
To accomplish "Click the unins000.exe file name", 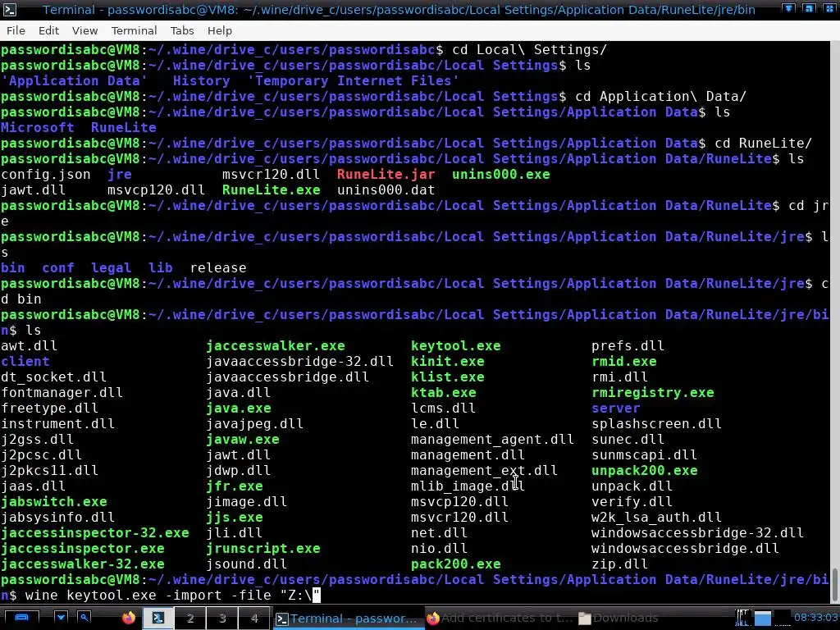I will 501,175.
